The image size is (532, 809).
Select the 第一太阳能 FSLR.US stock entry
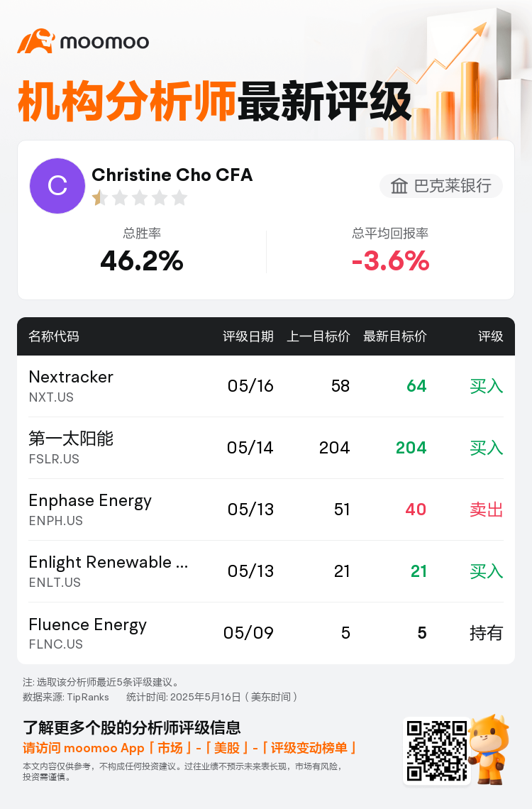click(x=266, y=448)
